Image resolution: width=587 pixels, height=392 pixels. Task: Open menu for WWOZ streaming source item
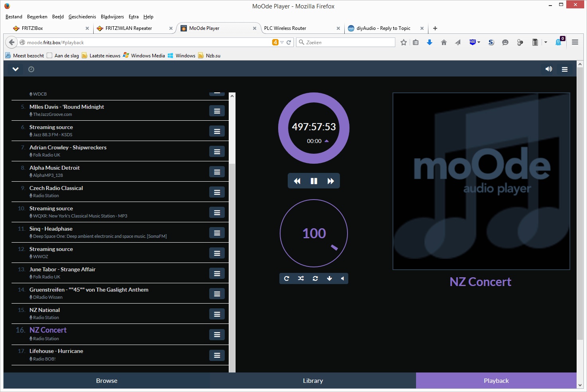tap(217, 253)
